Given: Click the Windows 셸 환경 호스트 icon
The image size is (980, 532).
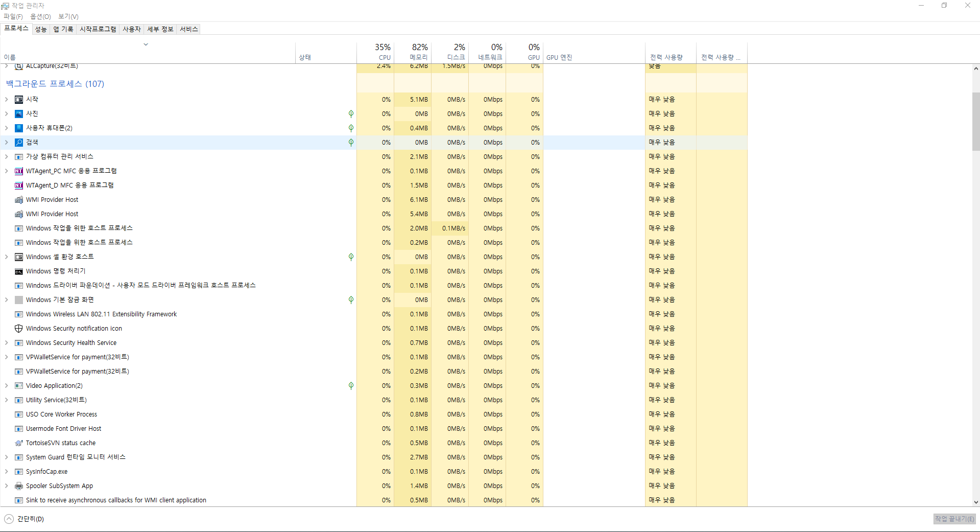Looking at the screenshot, I should click(x=19, y=257).
